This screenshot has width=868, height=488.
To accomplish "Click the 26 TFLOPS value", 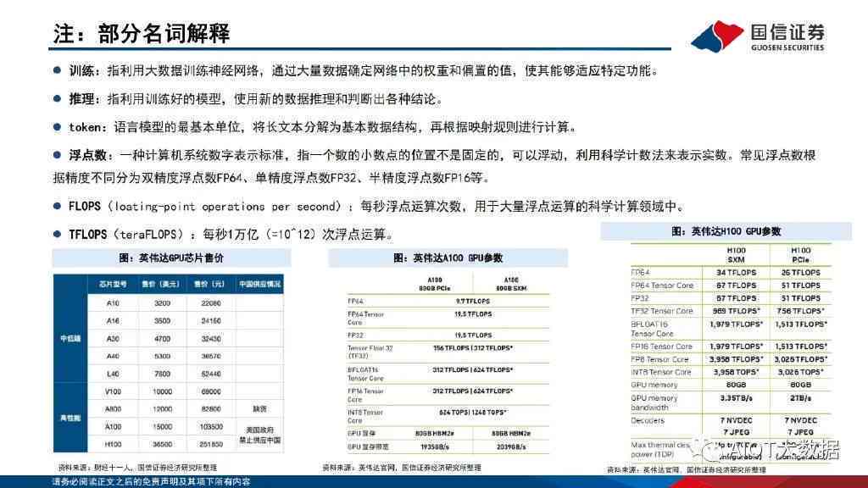I will coord(800,272).
